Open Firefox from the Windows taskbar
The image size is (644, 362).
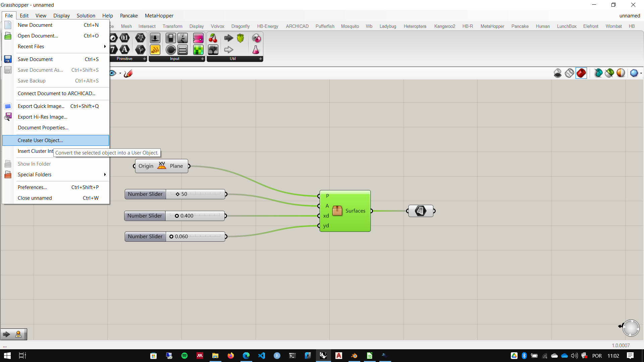tap(231, 356)
